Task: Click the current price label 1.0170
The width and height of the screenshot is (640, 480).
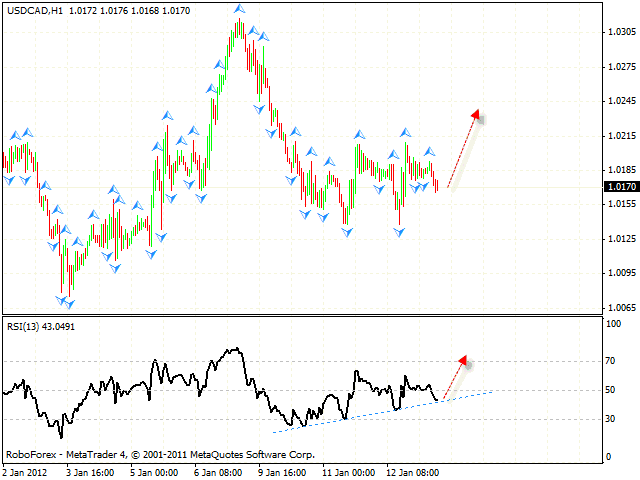Action: (x=621, y=186)
